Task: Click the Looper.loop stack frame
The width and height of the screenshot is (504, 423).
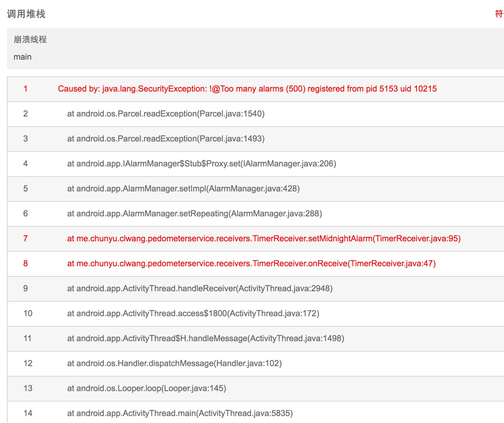Action: (146, 388)
